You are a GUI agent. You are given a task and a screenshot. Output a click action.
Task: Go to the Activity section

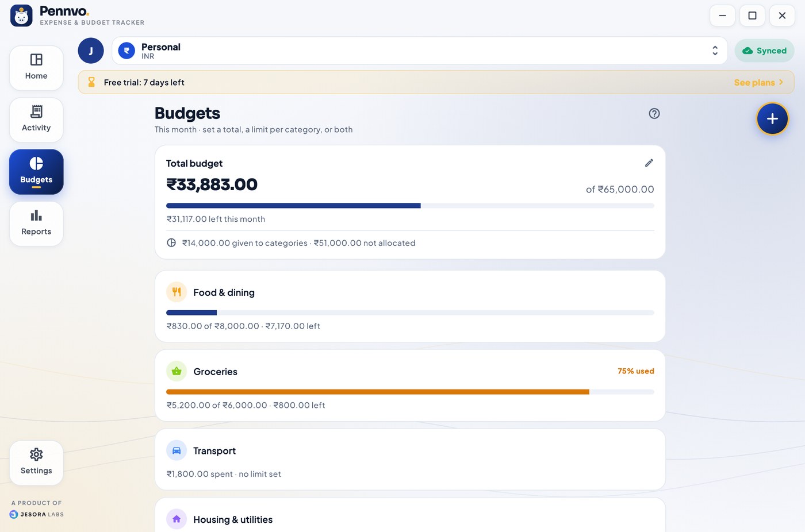36,120
